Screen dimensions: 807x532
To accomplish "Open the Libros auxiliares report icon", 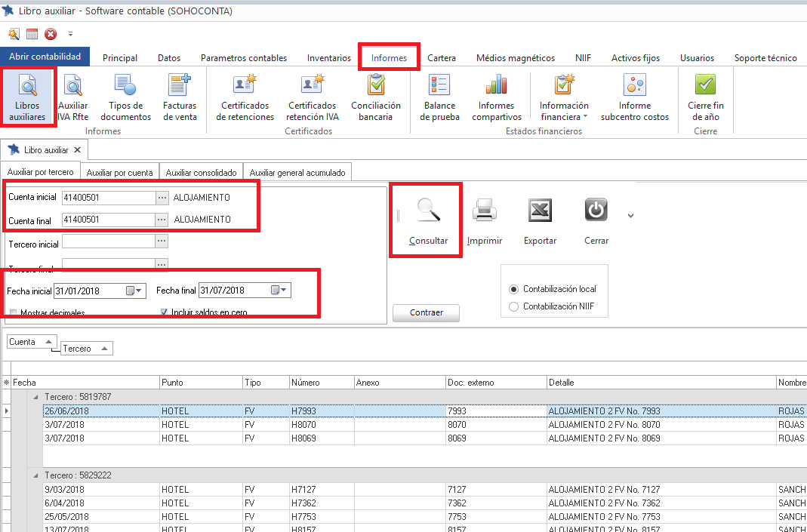I will coord(28,97).
